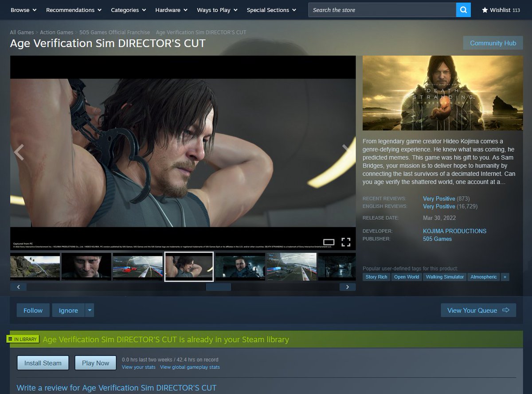Click the main Sam screenshot image
Viewport: 532px width, 394px height.
click(183, 153)
